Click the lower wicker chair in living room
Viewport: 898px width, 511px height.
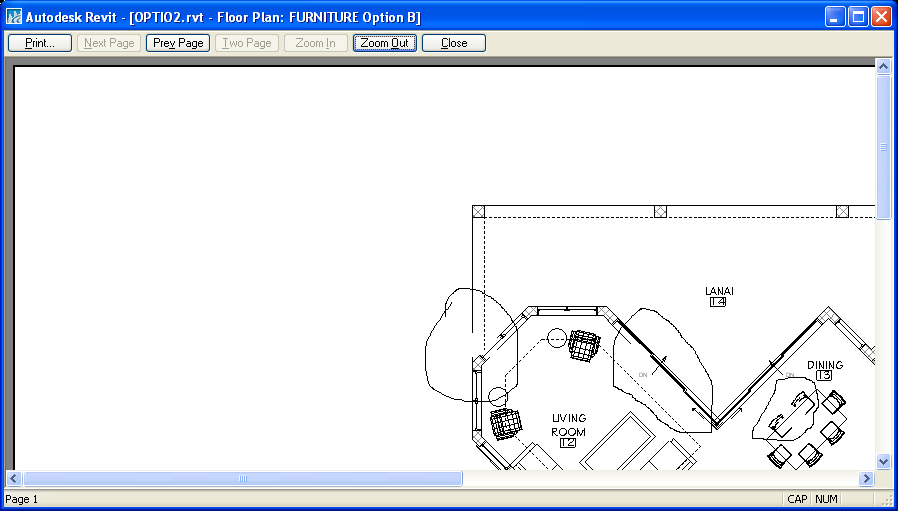pos(506,424)
